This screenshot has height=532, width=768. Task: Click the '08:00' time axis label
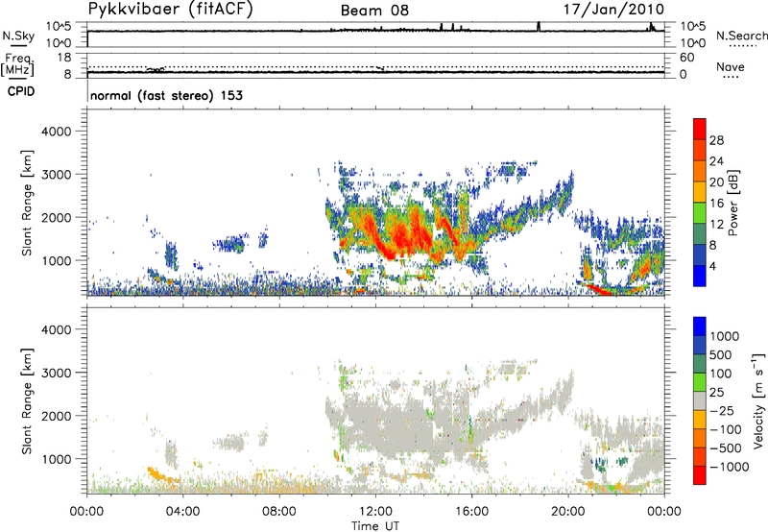click(279, 512)
